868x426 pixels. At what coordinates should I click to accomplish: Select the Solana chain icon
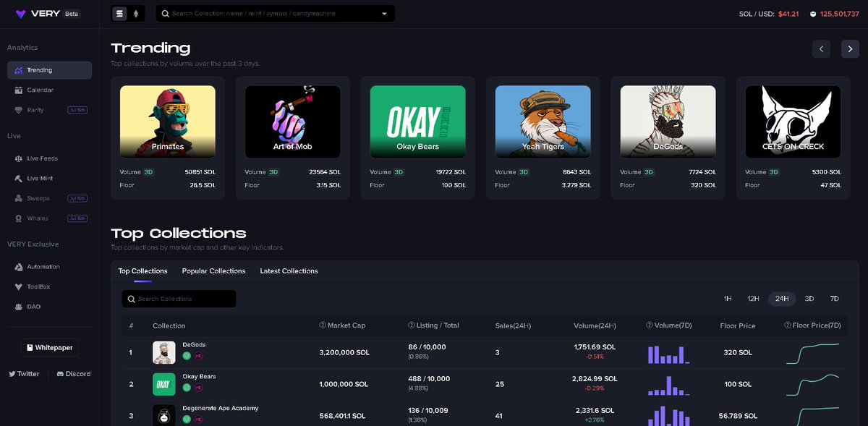point(120,14)
